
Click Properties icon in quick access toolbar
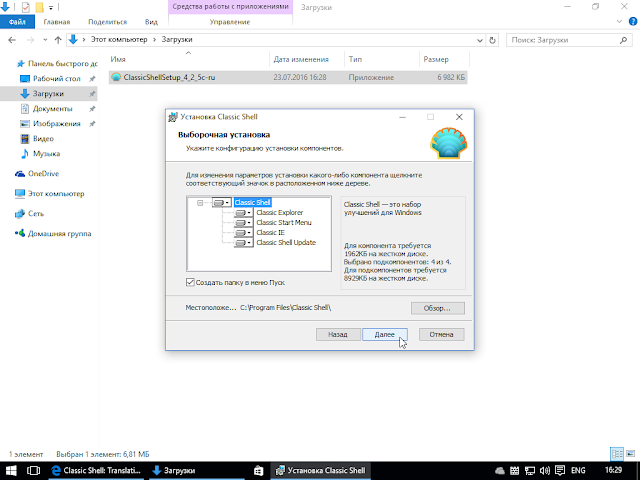[x=25, y=7]
